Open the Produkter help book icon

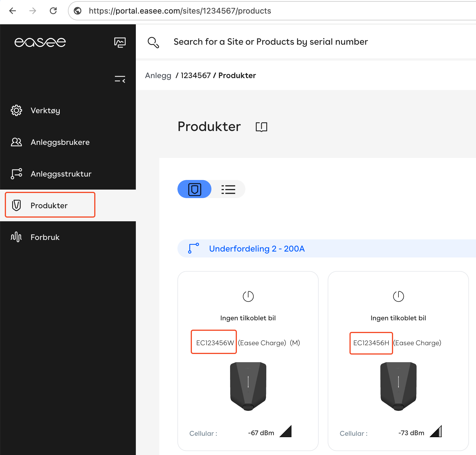pyautogui.click(x=261, y=127)
